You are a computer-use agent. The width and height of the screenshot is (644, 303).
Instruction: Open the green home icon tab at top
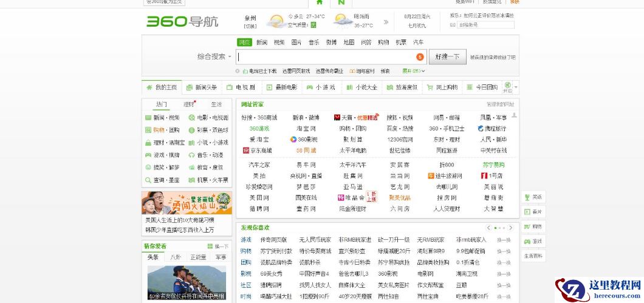(x=320, y=2)
